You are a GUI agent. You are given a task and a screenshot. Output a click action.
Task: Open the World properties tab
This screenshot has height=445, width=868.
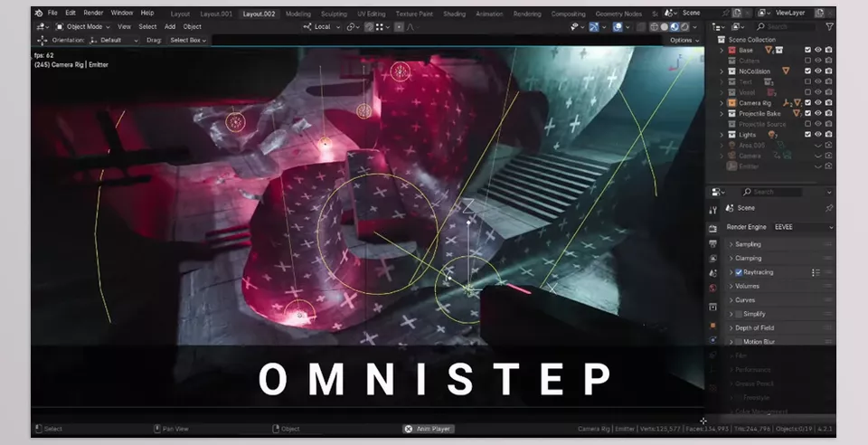[713, 288]
